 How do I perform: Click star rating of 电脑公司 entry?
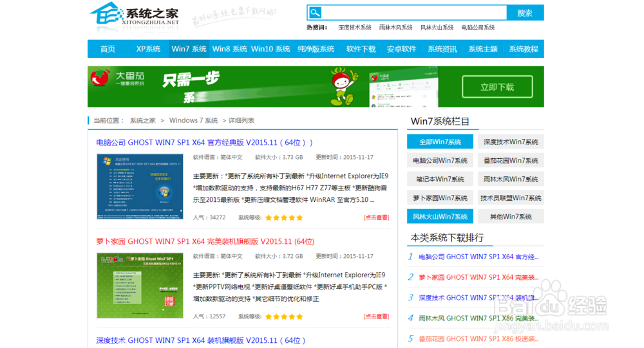(x=284, y=217)
